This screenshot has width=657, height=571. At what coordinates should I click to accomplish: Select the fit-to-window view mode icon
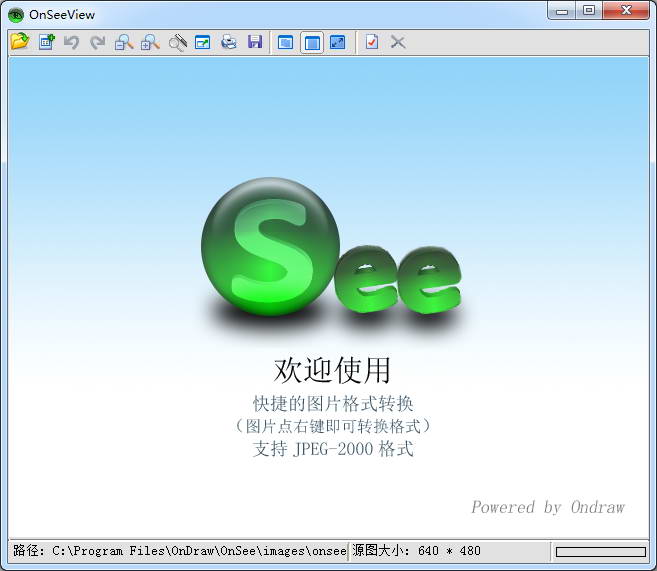312,42
